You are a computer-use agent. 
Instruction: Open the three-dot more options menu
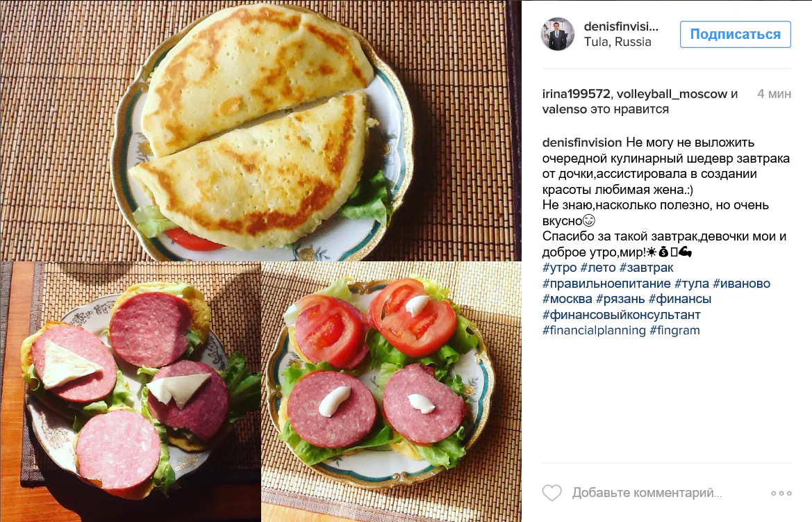tap(781, 493)
